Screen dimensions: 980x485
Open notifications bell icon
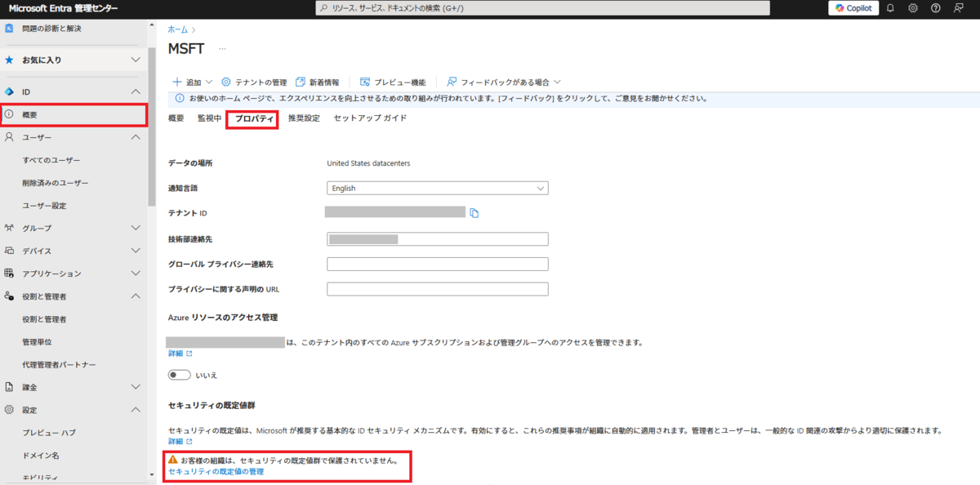coord(890,8)
